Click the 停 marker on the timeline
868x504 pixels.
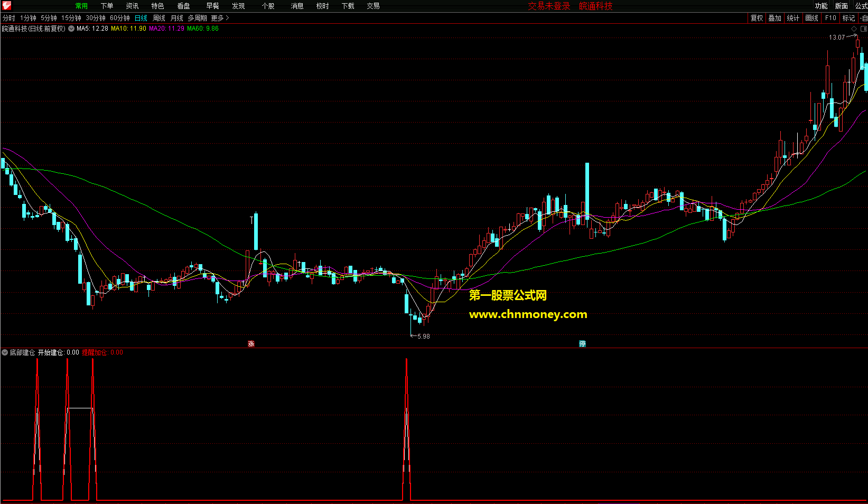click(582, 344)
